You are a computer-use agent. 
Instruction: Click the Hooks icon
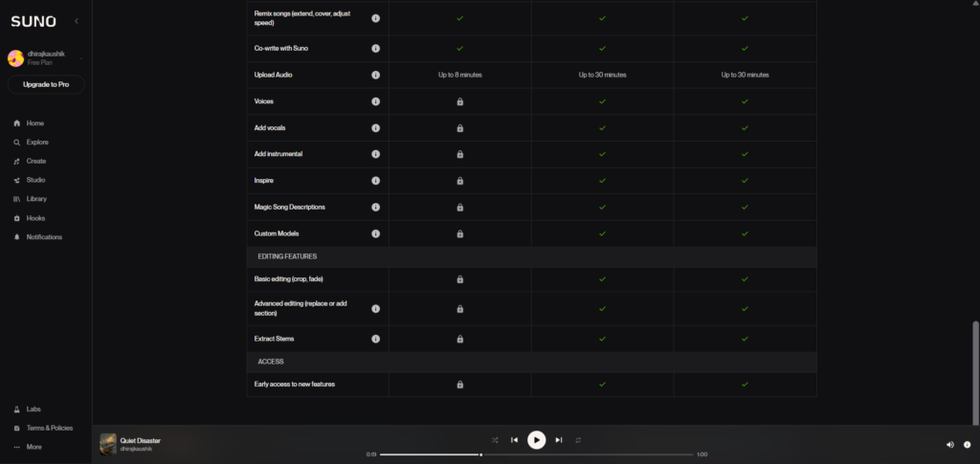17,218
